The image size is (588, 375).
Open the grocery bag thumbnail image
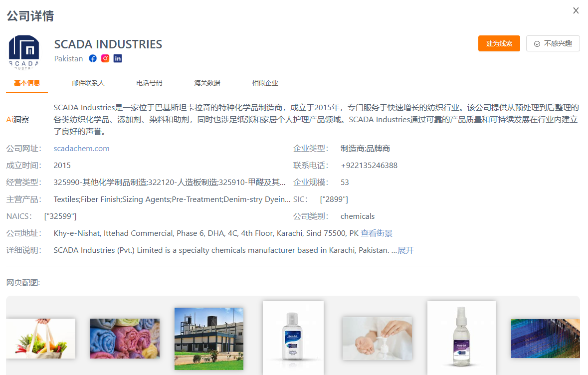click(x=40, y=339)
